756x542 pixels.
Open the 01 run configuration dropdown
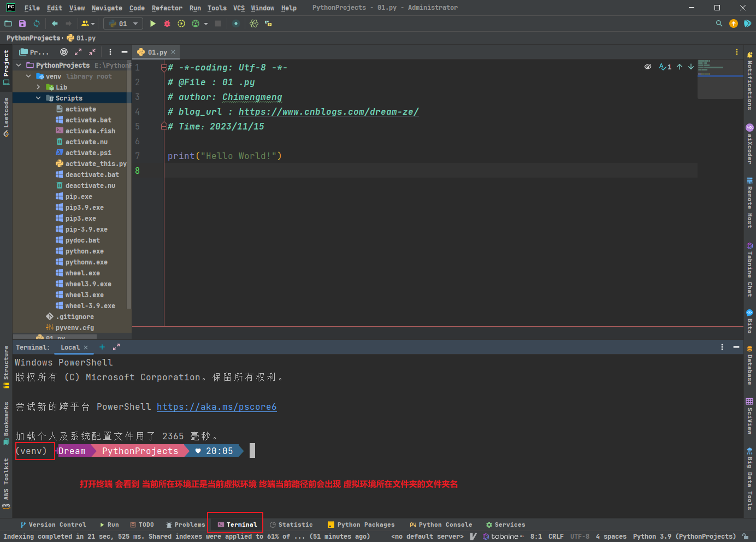(123, 23)
